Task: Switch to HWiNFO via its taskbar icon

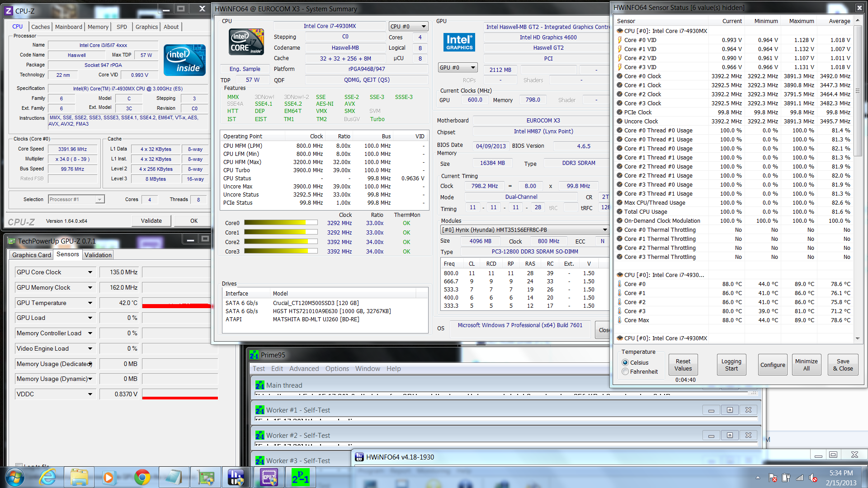Action: click(x=236, y=477)
